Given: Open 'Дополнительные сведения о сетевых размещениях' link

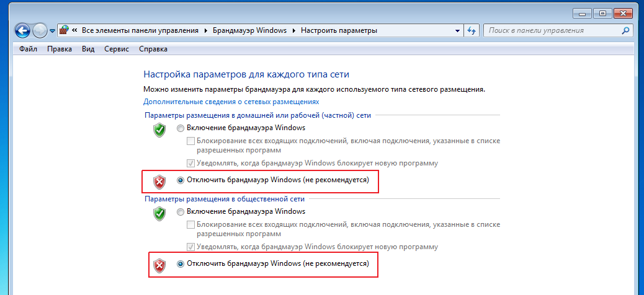Looking at the screenshot, I should click(x=231, y=102).
